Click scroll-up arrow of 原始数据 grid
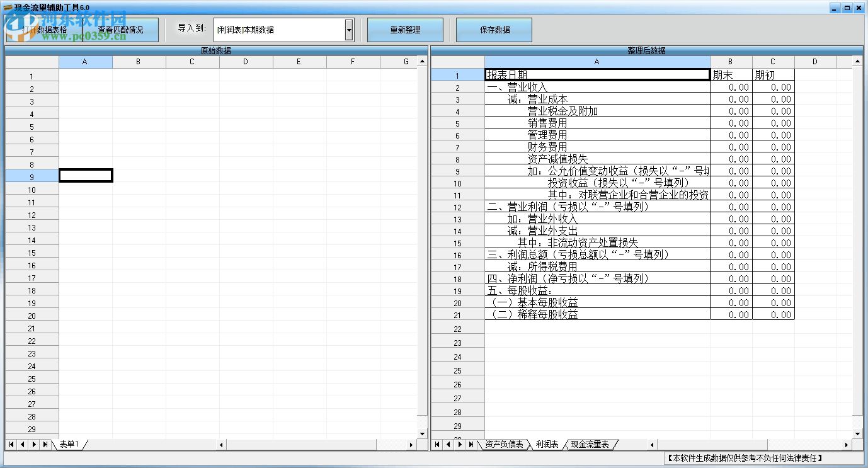This screenshot has width=868, height=468. [422, 62]
